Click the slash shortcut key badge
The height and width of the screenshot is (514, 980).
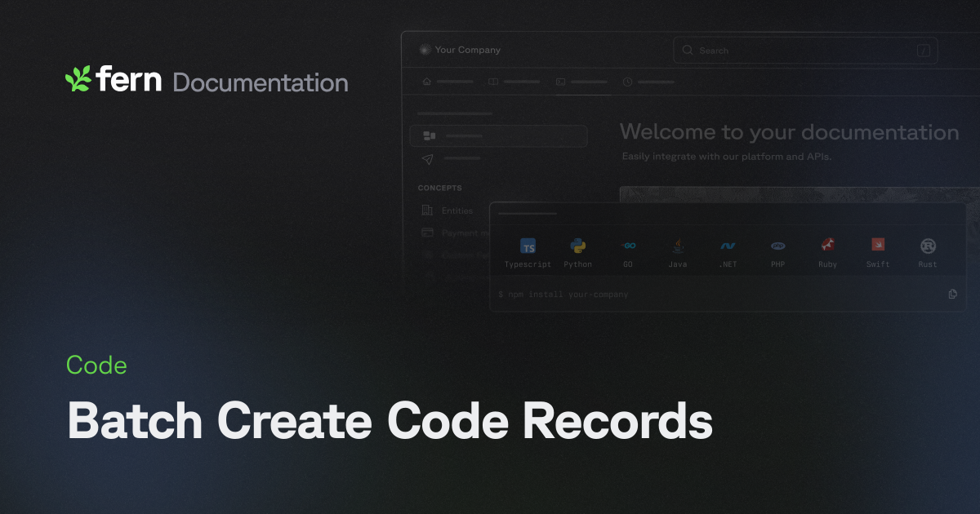[x=924, y=51]
